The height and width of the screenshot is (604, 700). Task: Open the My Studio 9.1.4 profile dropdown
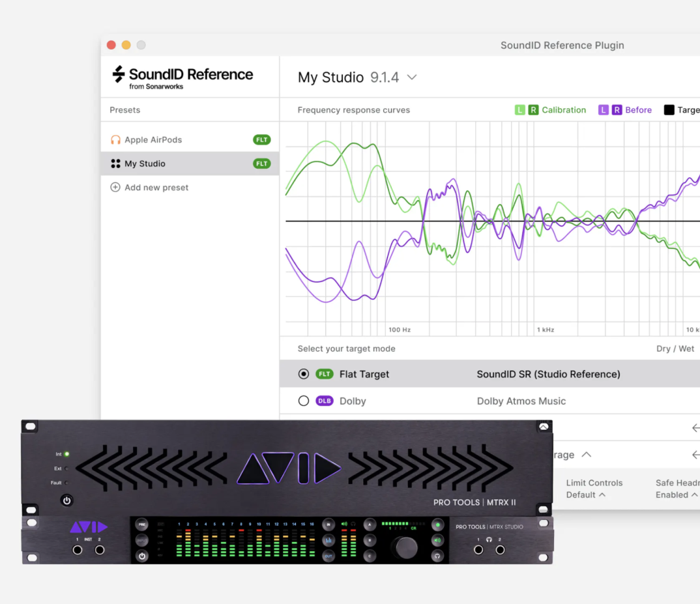point(357,78)
